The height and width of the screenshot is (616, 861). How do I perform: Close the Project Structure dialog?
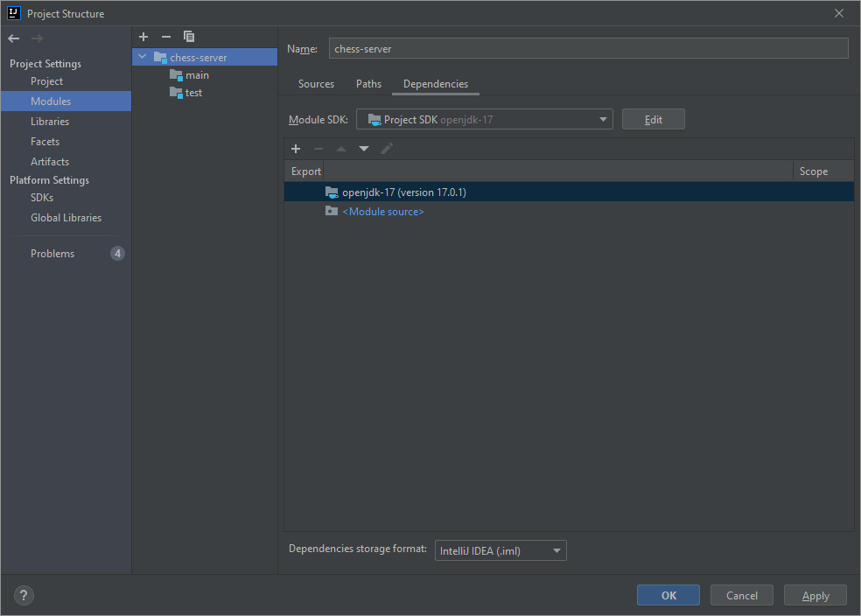coord(838,13)
